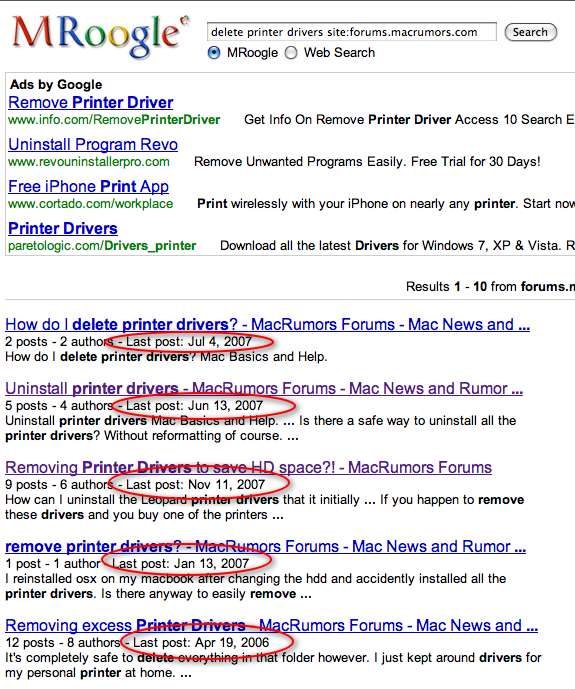Focus the search query input field
The image size is (575, 689).
[x=351, y=32]
